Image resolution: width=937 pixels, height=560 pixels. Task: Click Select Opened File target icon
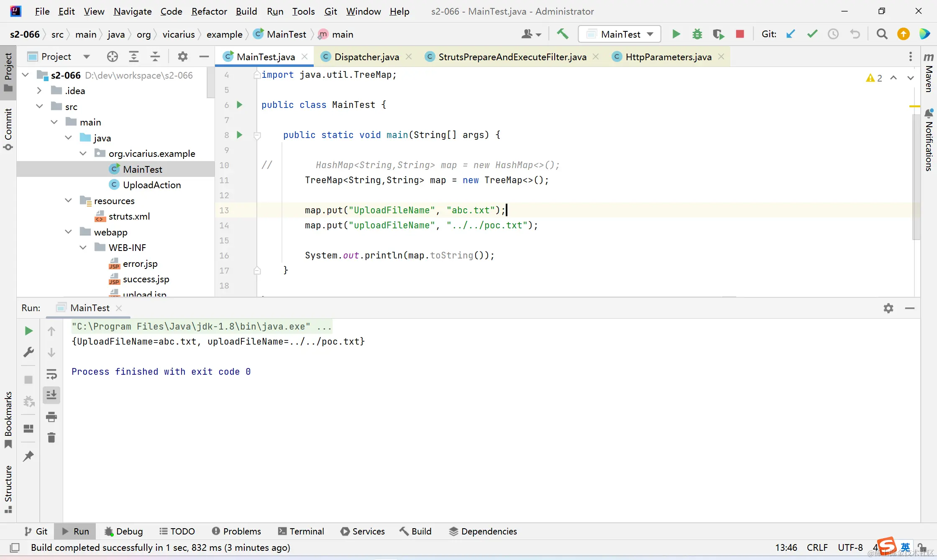(x=112, y=56)
